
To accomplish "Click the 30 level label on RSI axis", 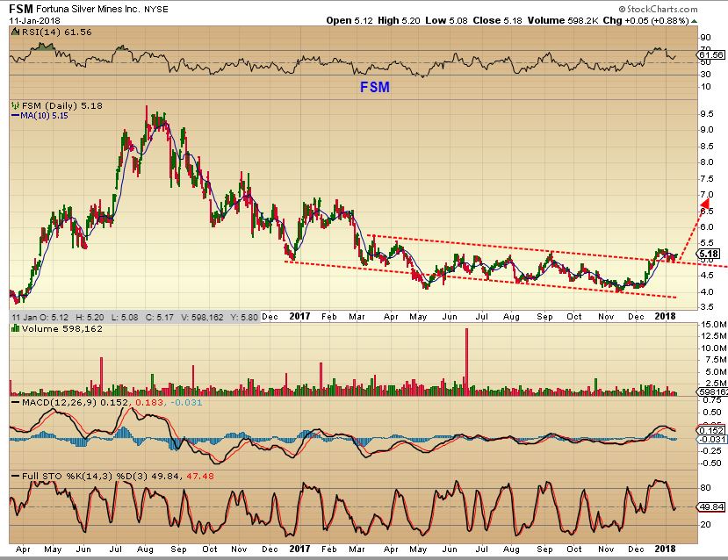I will [x=705, y=75].
